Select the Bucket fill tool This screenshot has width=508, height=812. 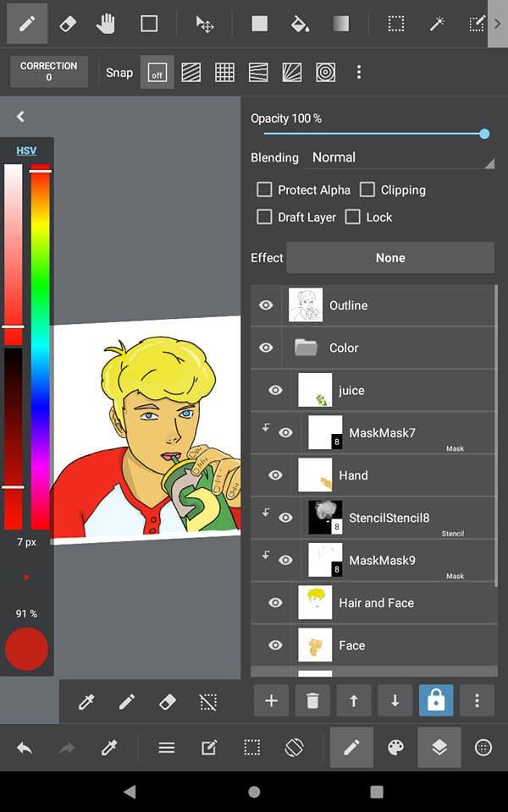click(x=300, y=24)
